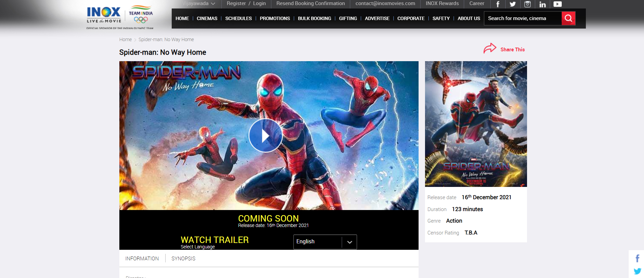Open INOX YouTube channel in header
Screen dimensions: 644x278
[x=557, y=4]
